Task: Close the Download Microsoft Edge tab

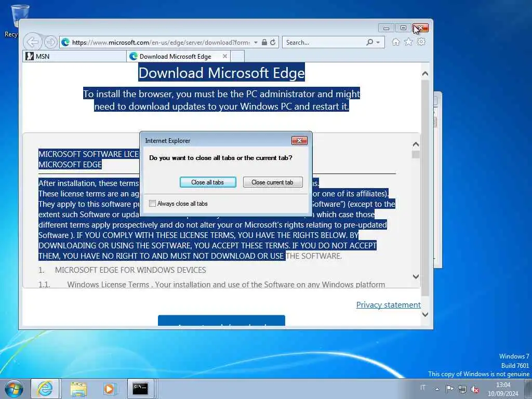Action: click(x=224, y=56)
